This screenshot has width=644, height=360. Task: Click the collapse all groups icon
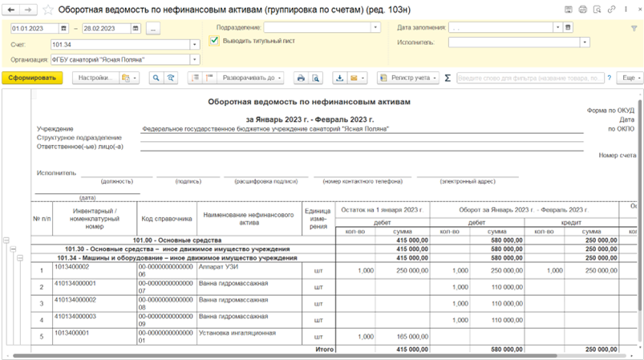[x=195, y=78]
